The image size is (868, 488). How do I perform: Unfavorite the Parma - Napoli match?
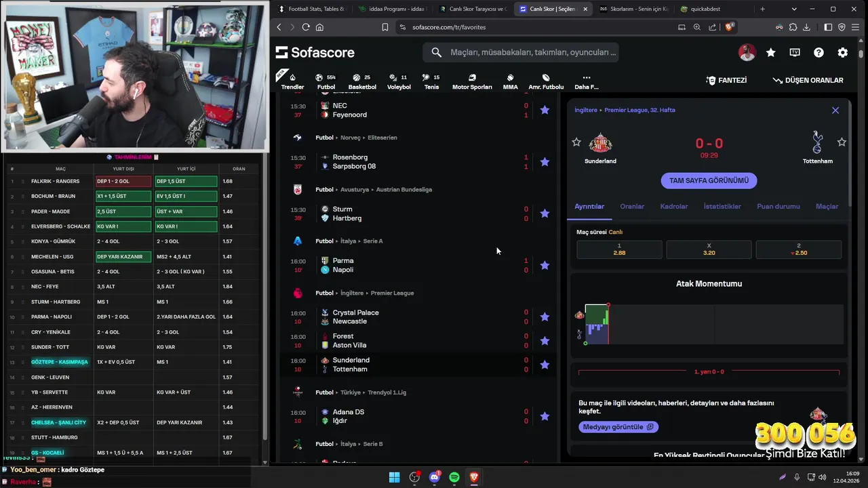pyautogui.click(x=545, y=265)
